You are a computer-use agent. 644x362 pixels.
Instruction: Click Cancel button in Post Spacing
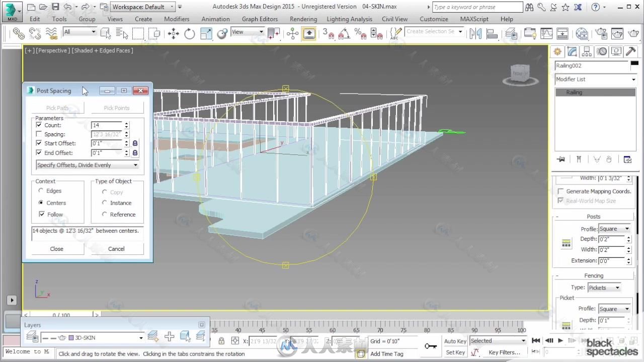pos(116,249)
